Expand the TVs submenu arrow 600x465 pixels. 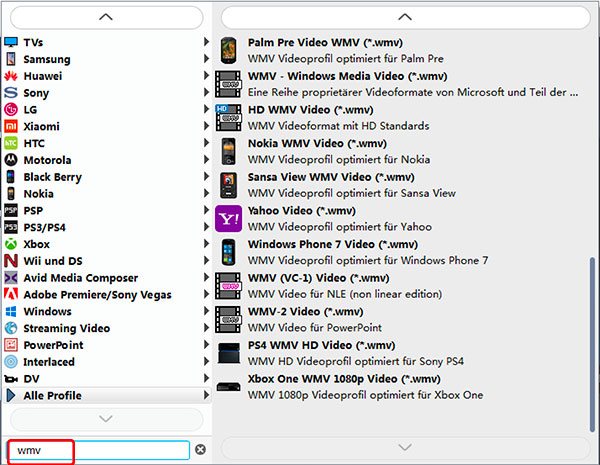pos(206,42)
